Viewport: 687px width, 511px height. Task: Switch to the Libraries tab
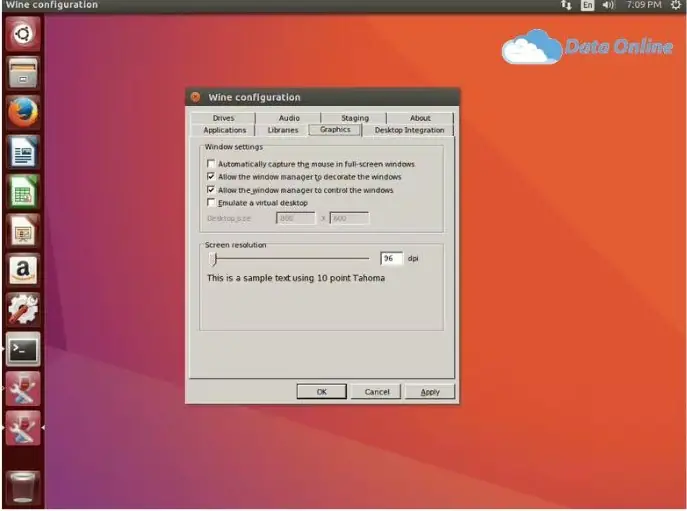[x=283, y=130]
